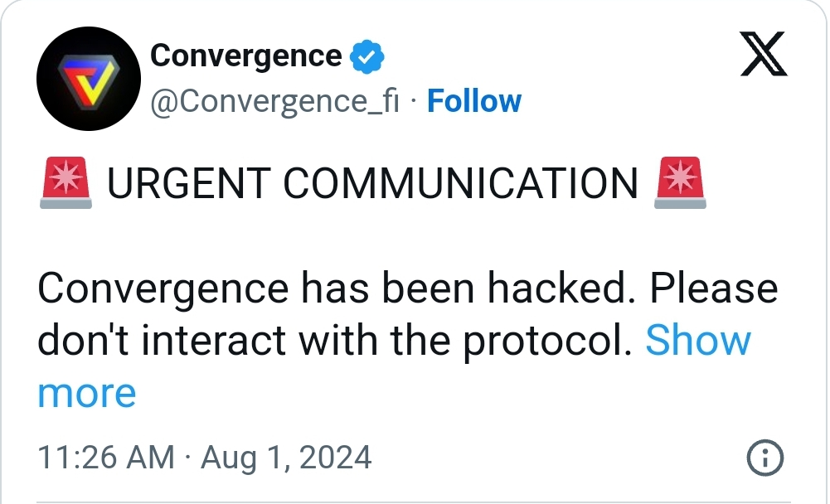Screen dimensions: 830x504
Task: Follow the Convergence account
Action: tap(474, 100)
